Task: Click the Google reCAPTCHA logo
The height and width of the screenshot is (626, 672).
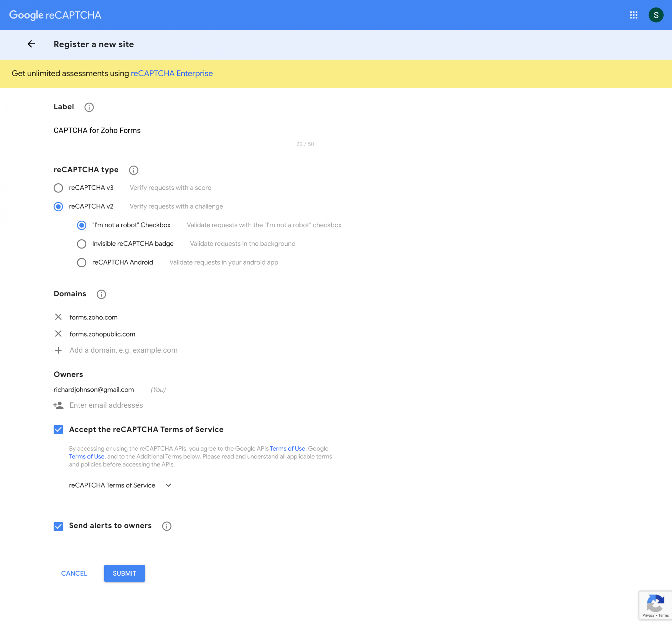Action: click(x=55, y=15)
